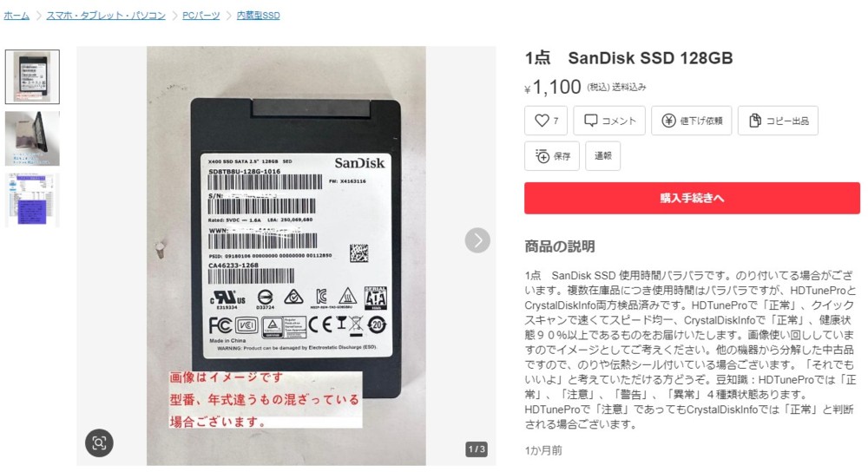Go to ホーム breadcrumb link

point(16,16)
